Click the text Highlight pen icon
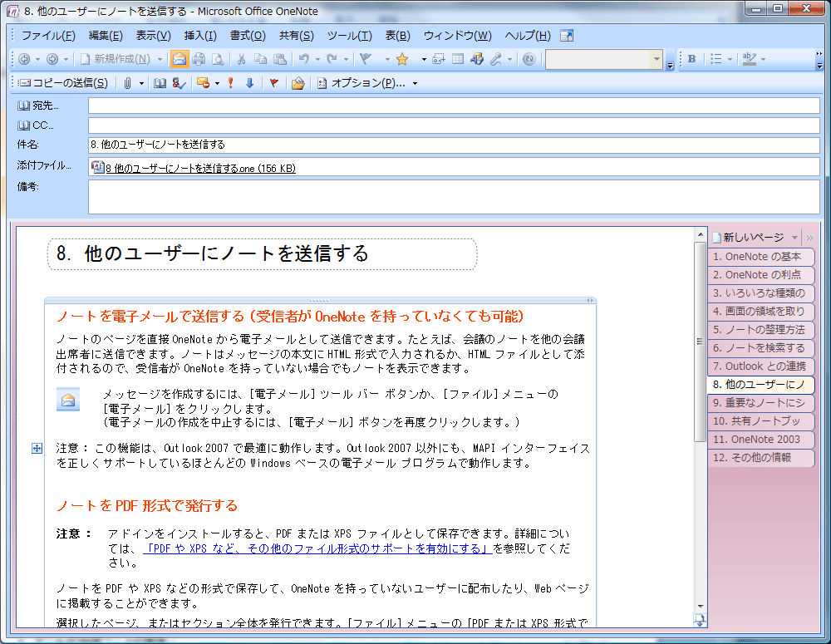 coord(750,59)
